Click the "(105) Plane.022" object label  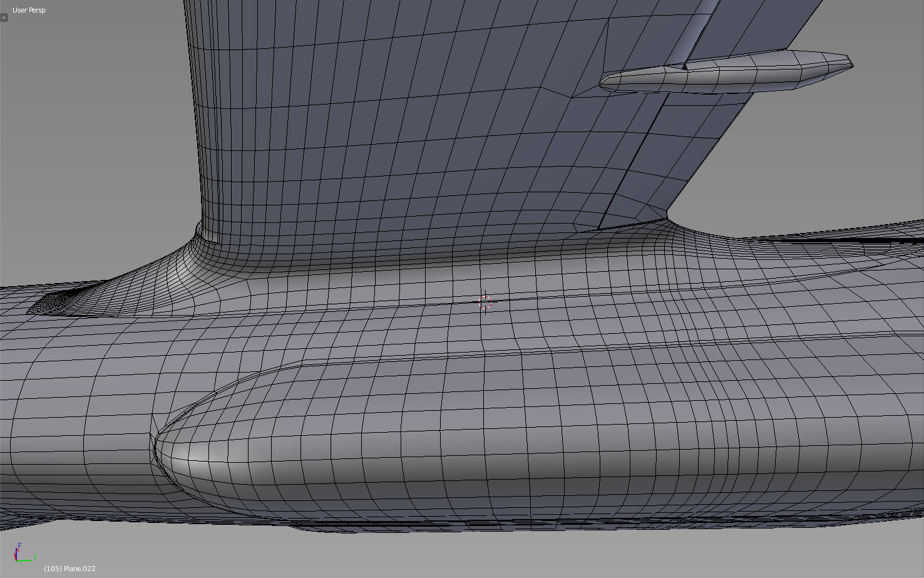(69, 569)
